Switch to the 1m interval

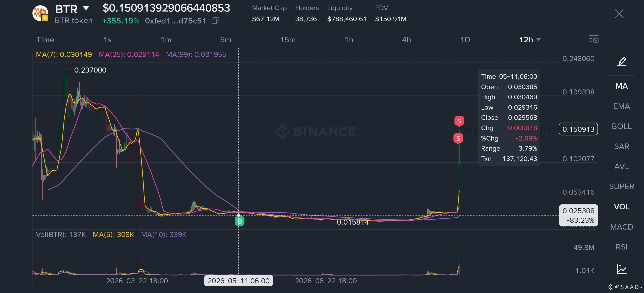[166, 40]
